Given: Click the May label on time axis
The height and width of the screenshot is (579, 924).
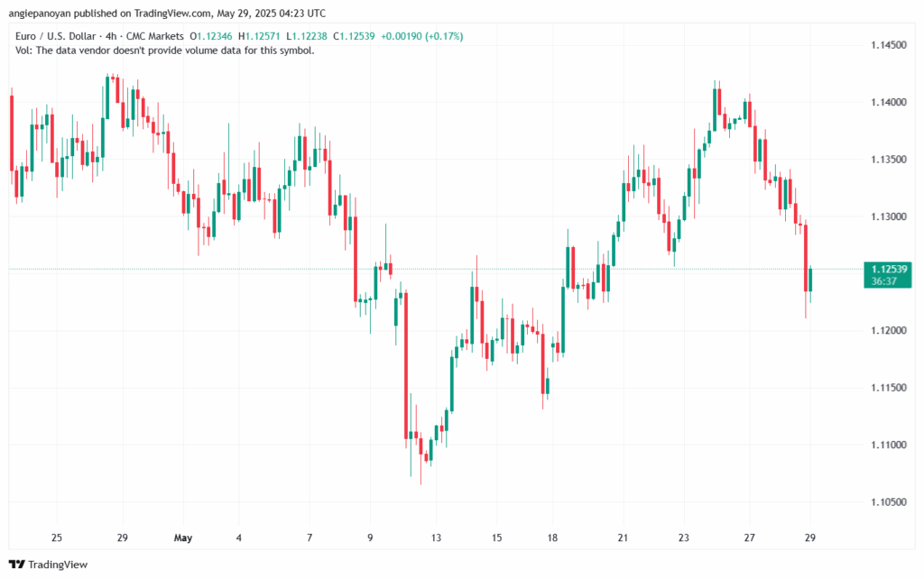Looking at the screenshot, I should click(x=182, y=538).
